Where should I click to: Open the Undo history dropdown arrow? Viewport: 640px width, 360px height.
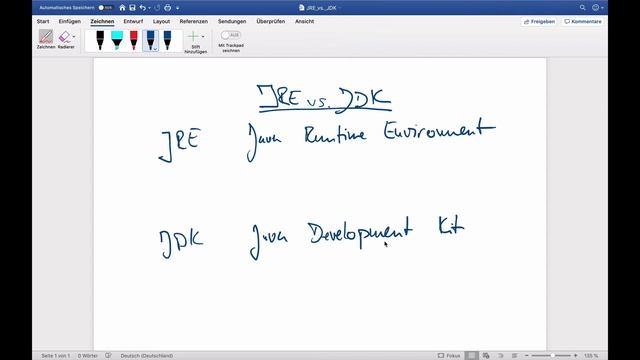(149, 8)
